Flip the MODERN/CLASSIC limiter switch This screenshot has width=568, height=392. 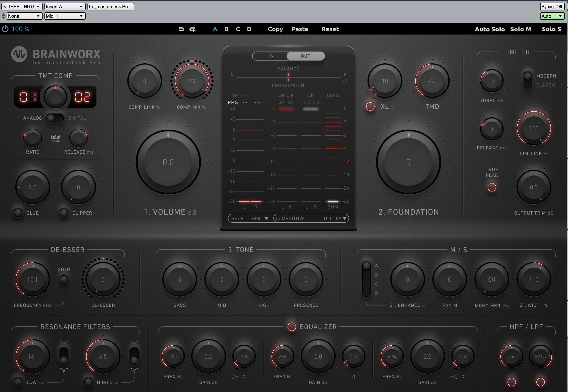coord(528,80)
